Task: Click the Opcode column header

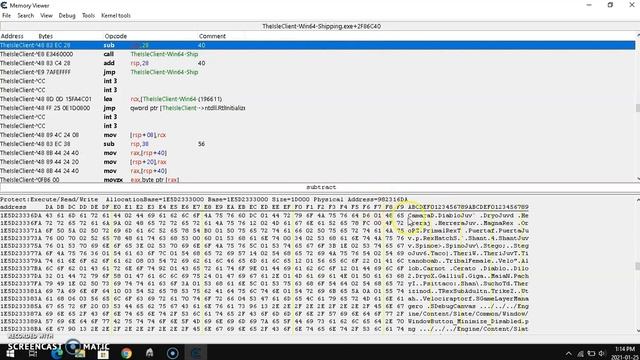Action: [x=116, y=36]
